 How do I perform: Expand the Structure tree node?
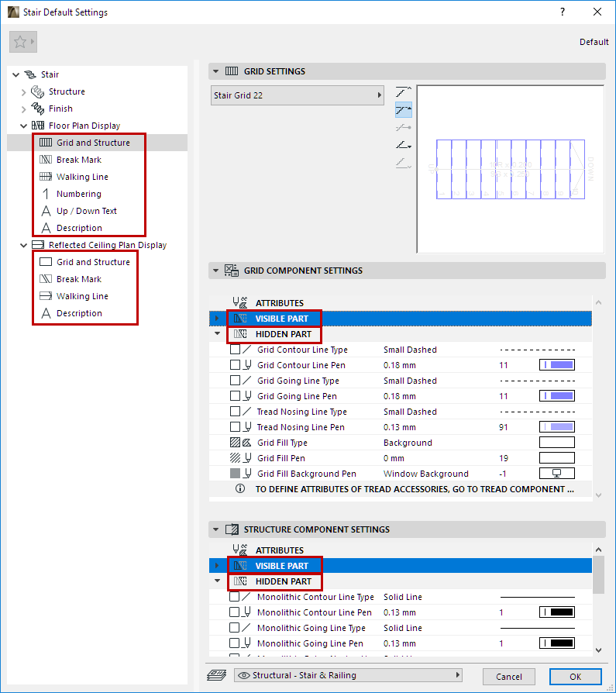(24, 92)
